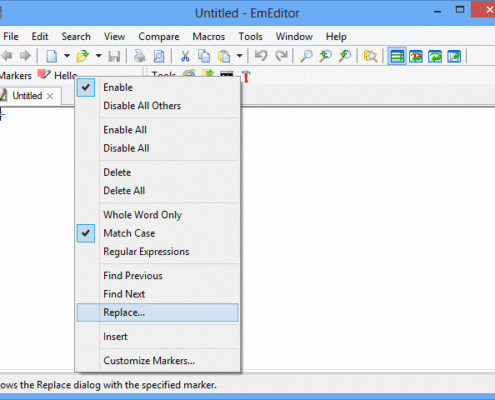This screenshot has height=400, width=495.
Task: Toggle the checked Match Case option
Action: pos(157,233)
